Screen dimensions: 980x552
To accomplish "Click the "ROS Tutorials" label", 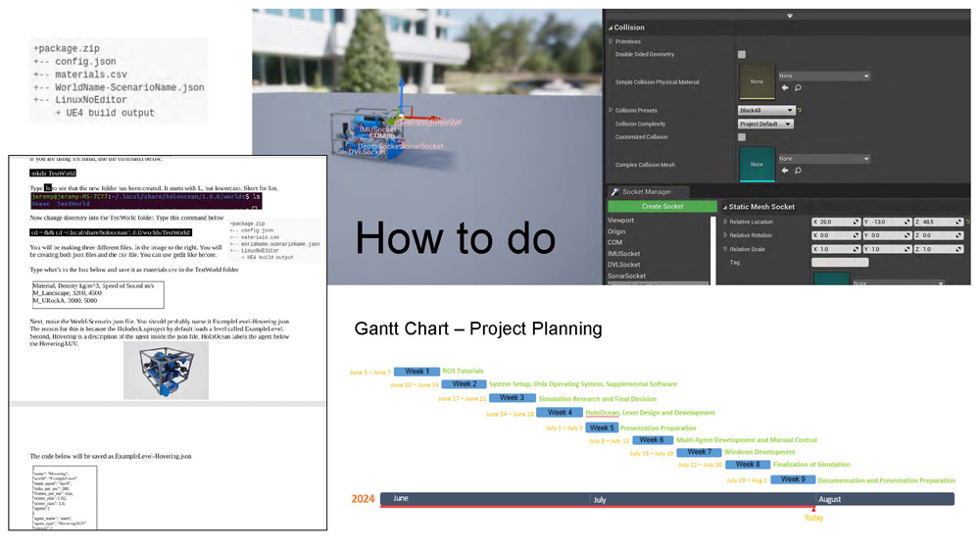I will (x=463, y=372).
